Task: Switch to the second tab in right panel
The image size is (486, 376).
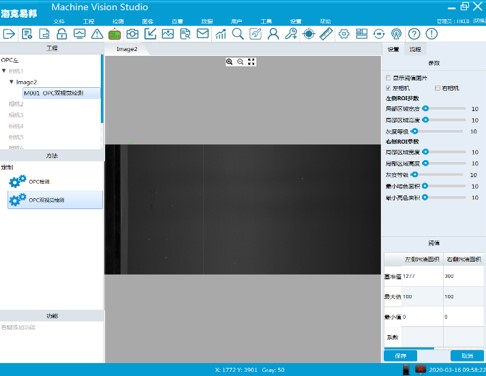Action: [x=415, y=49]
